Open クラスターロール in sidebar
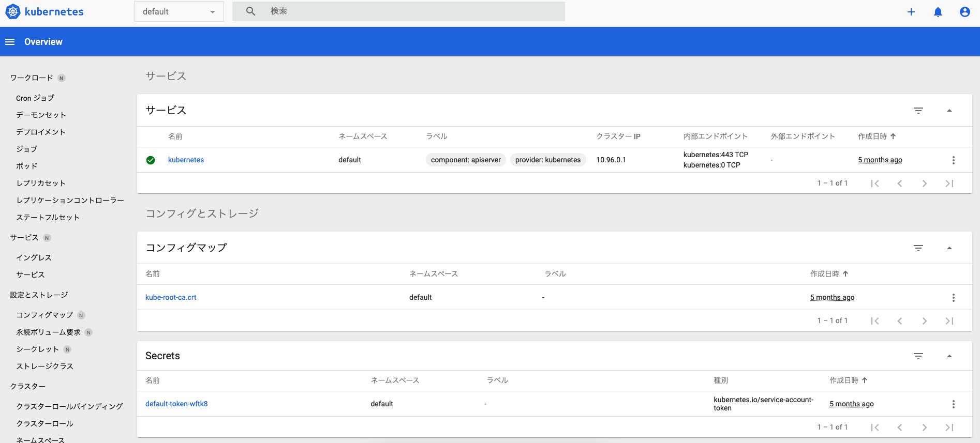The width and height of the screenshot is (980, 443). 44,424
